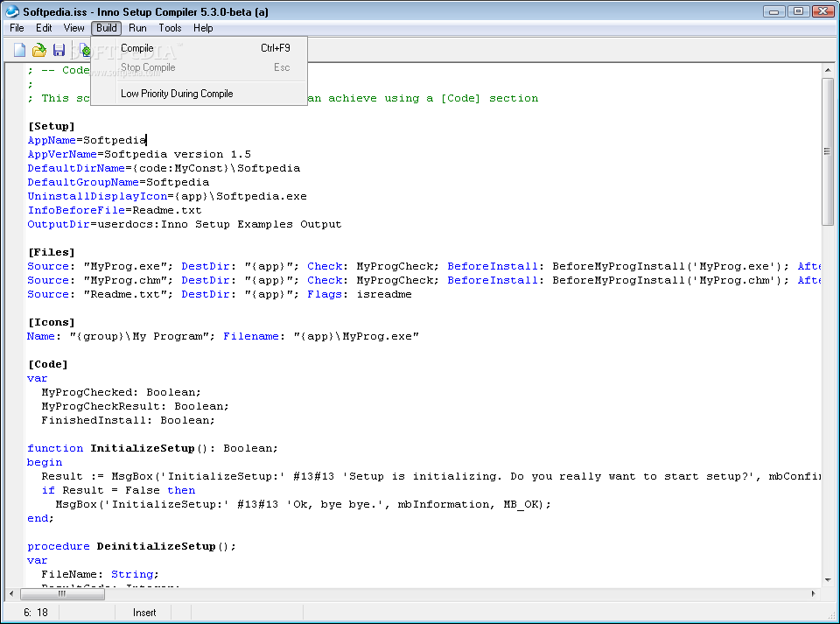840x624 pixels.
Task: Click the [Icons] section header
Action: coord(52,322)
